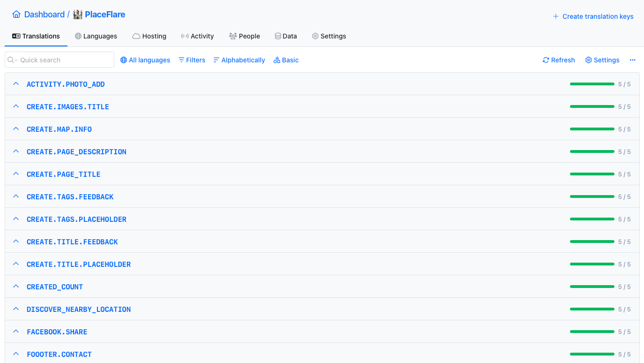This screenshot has width=644, height=363.
Task: Open the All languages selector
Action: (145, 60)
